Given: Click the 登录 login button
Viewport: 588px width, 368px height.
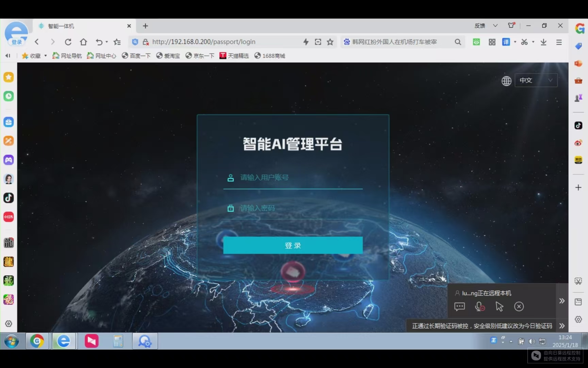Looking at the screenshot, I should 293,245.
